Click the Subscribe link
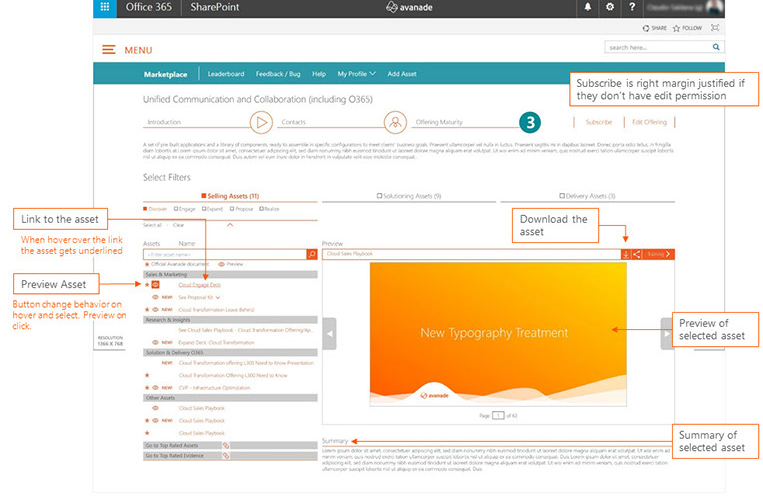Image resolution: width=763 pixels, height=502 pixels. 598,122
